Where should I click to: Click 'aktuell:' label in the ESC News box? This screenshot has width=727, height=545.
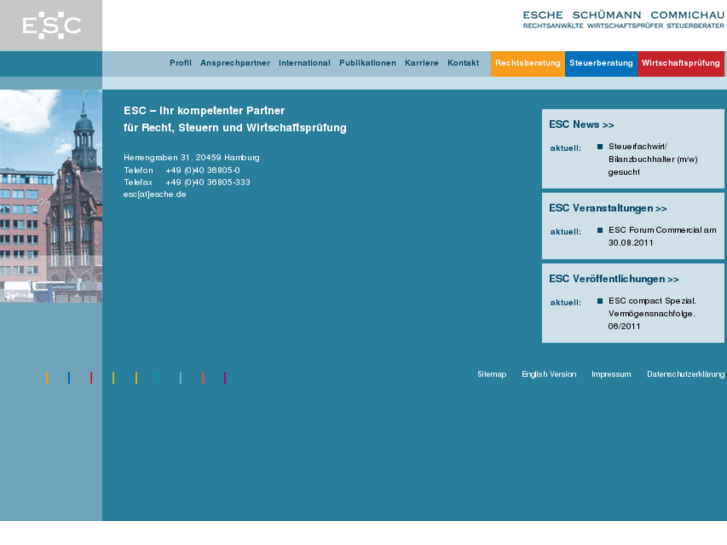[566, 148]
